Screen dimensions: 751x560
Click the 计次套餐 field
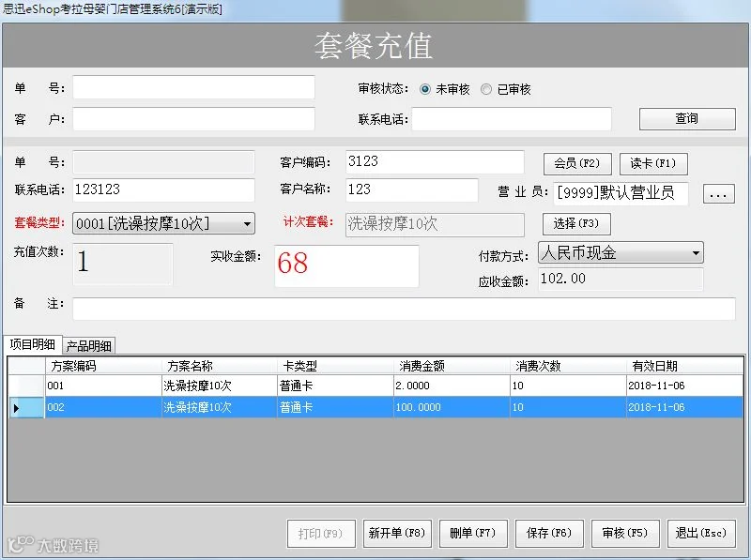pyautogui.click(x=435, y=224)
